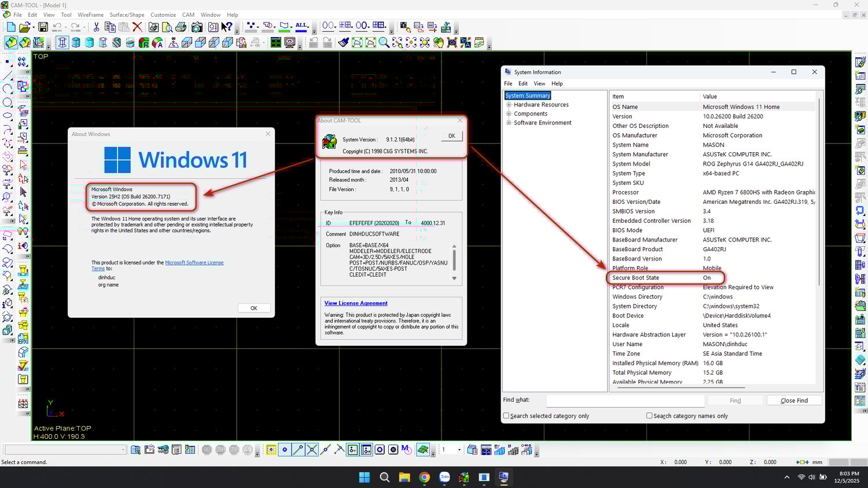Click the What's This help pointer icon
Image resolution: width=868 pixels, height=488 pixels.
(227, 27)
